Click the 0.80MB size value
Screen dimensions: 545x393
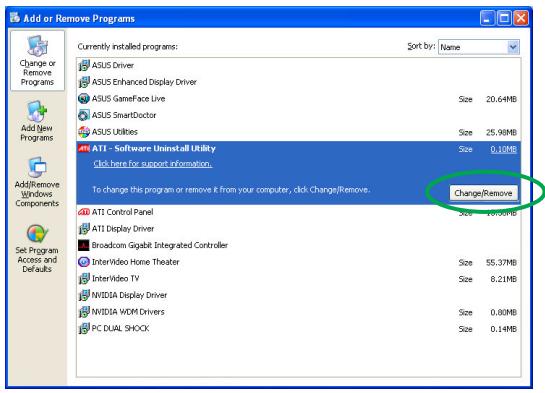pos(503,312)
